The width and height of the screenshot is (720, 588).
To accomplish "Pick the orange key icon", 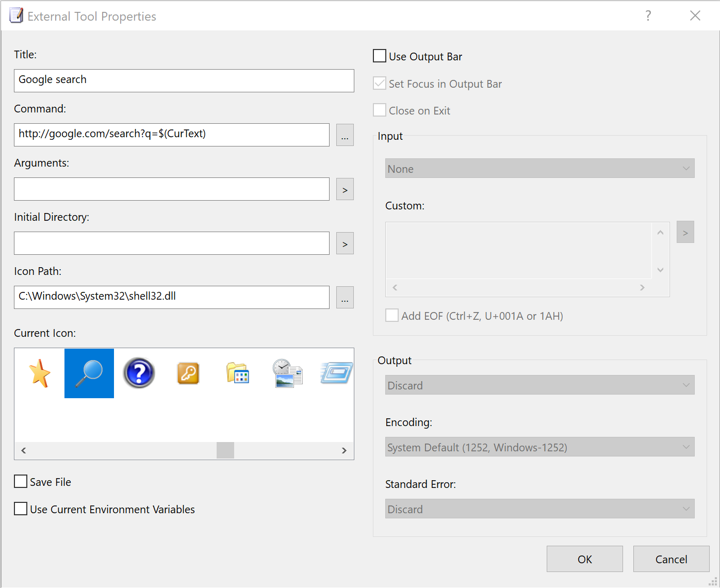I will pyautogui.click(x=188, y=373).
